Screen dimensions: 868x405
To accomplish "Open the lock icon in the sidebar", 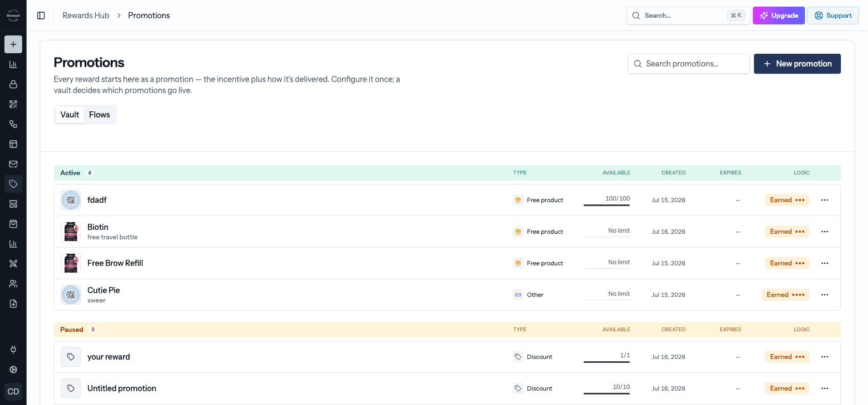I will click(x=13, y=84).
